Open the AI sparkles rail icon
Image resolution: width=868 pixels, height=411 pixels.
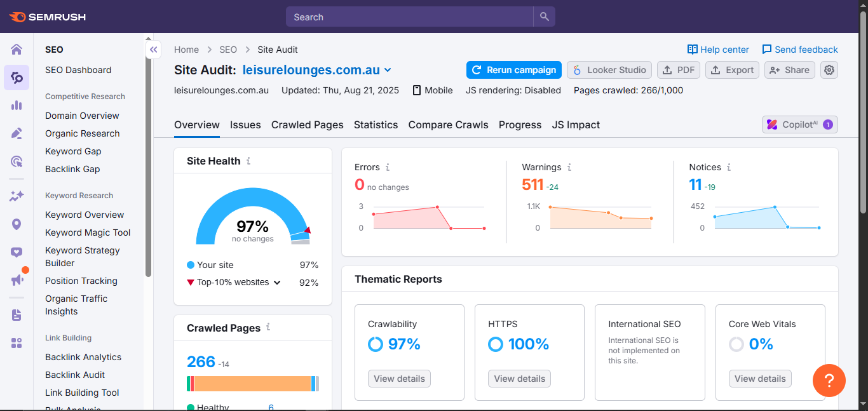tap(17, 196)
